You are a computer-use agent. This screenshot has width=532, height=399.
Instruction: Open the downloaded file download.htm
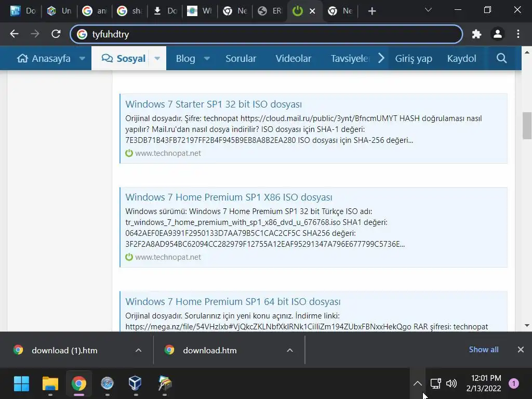(x=210, y=351)
